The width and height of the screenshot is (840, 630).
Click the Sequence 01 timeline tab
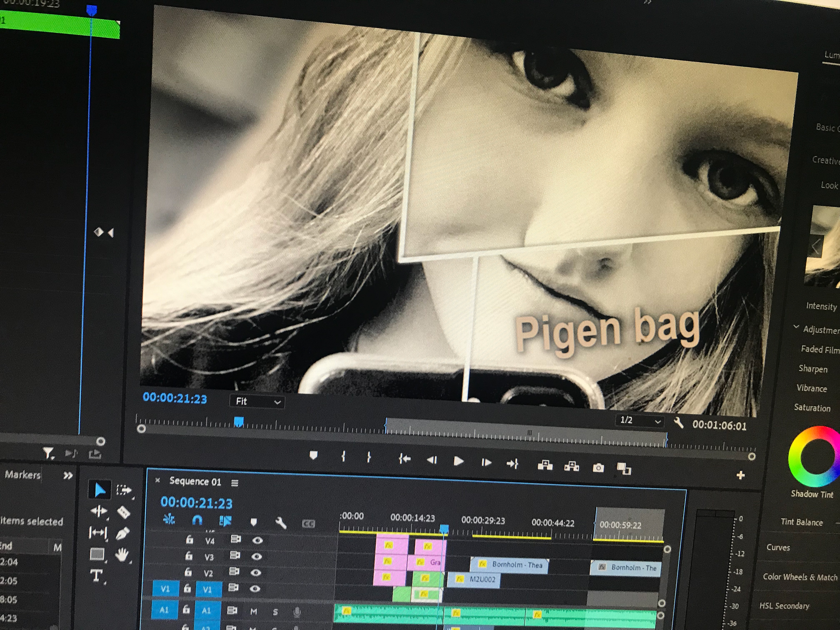coord(196,481)
